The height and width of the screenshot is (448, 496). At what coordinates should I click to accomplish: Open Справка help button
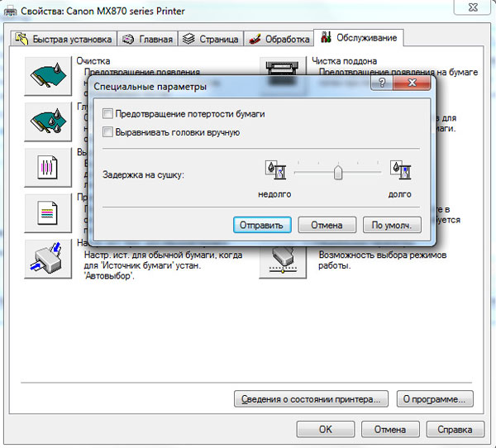coord(455,429)
